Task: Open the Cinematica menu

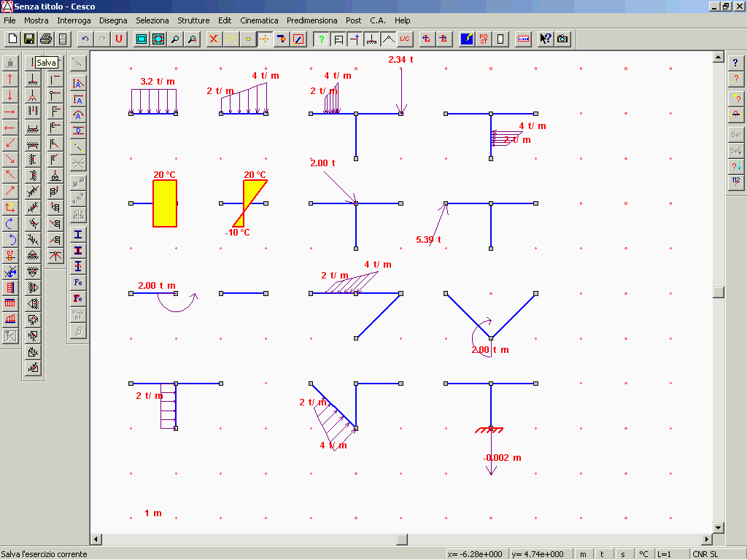Action: coord(259,20)
